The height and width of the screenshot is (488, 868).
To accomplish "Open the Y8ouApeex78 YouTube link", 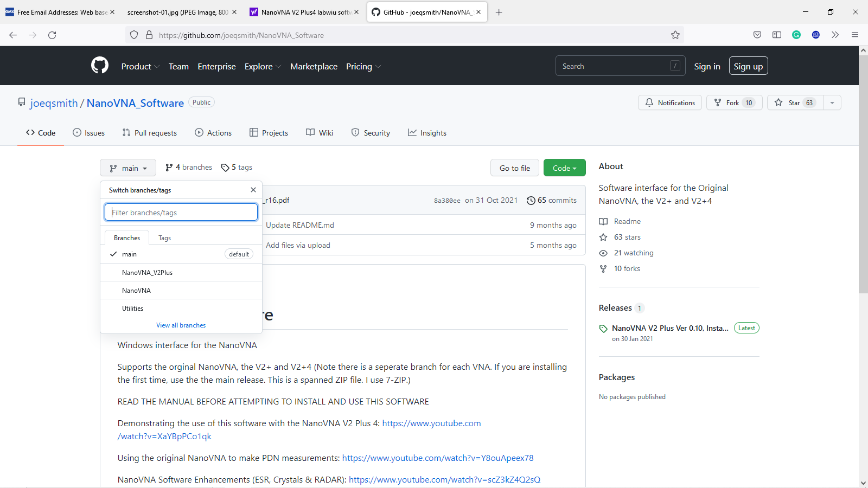I will coord(438,458).
